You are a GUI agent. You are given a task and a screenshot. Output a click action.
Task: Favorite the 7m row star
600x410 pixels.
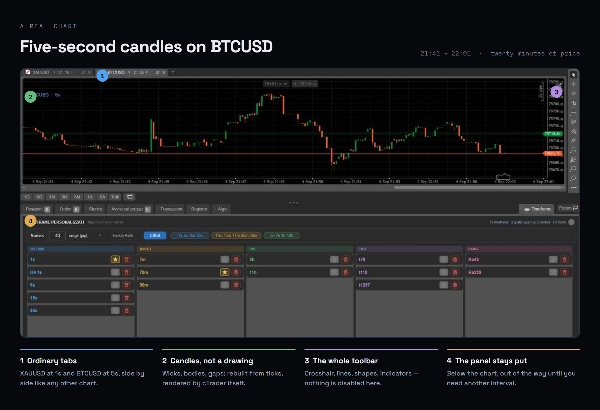pyautogui.click(x=225, y=260)
